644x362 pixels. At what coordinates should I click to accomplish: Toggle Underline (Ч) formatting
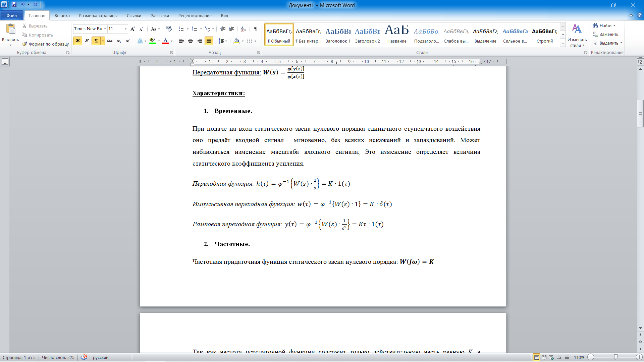tap(96, 41)
